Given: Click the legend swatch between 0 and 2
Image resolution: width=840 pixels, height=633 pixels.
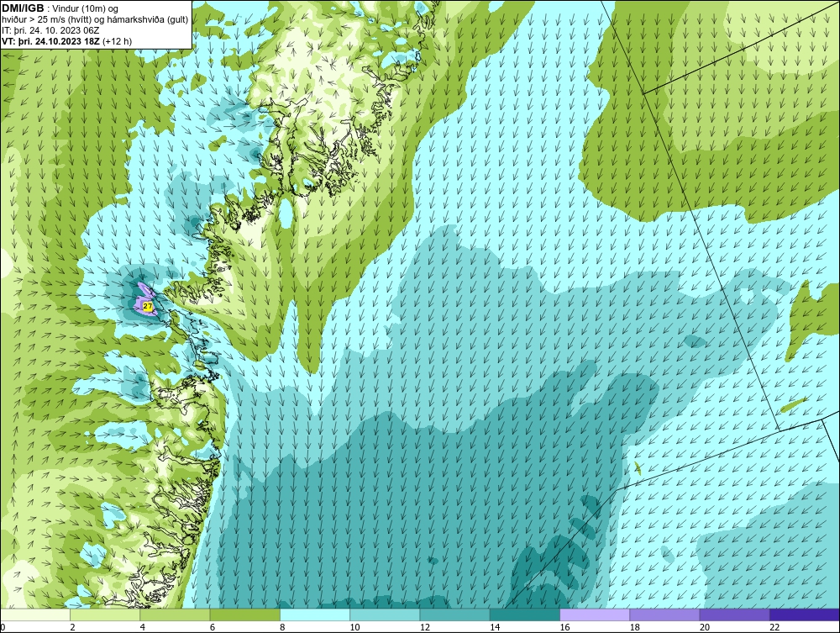Looking at the screenshot, I should click(34, 615).
